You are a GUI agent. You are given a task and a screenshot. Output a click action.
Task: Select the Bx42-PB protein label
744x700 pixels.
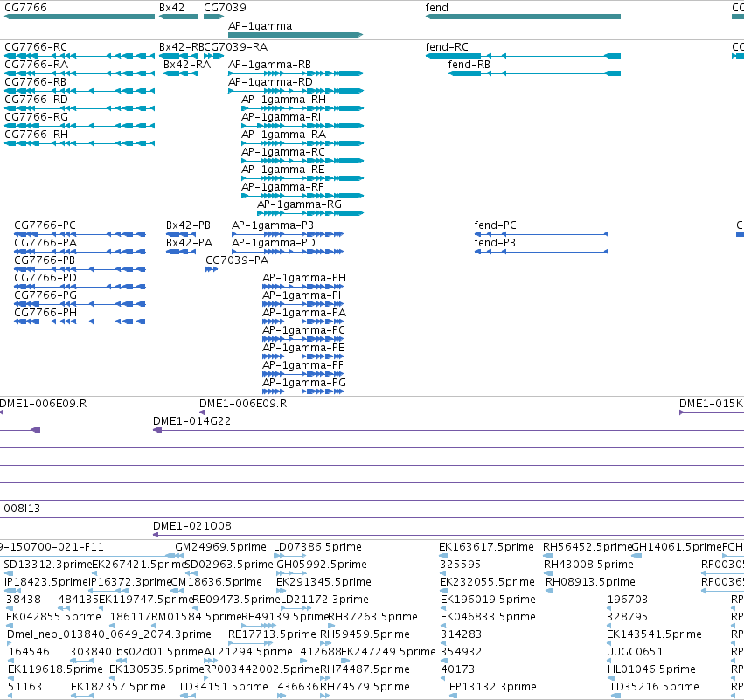(x=188, y=225)
